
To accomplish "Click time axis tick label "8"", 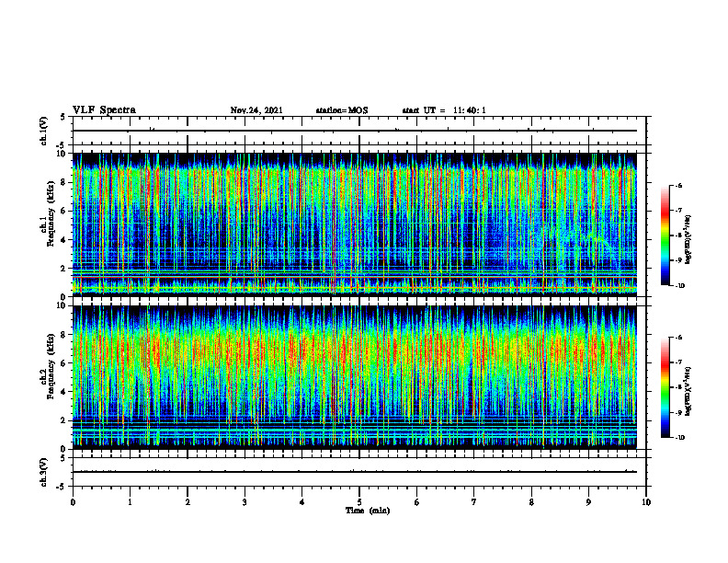I will [x=531, y=502].
